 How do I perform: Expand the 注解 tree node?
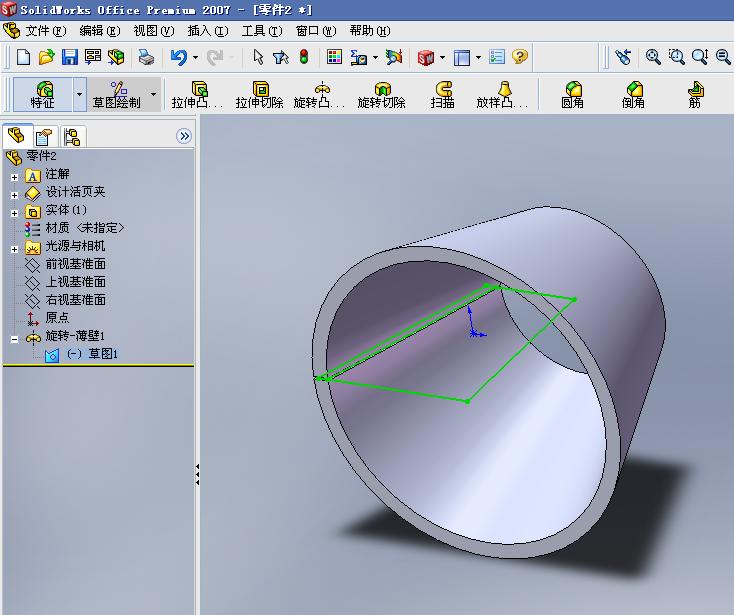(15, 177)
